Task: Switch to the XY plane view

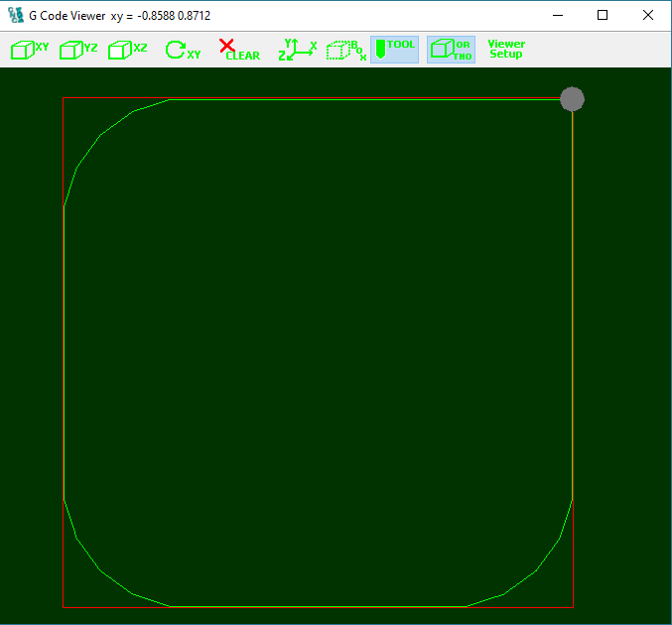Action: (30, 50)
